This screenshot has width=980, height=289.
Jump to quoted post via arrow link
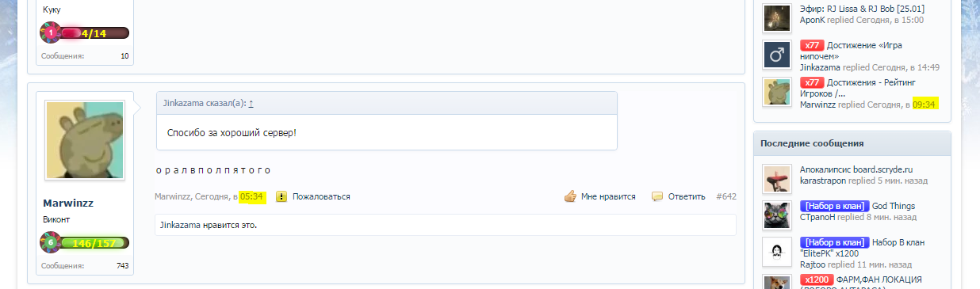tap(251, 103)
